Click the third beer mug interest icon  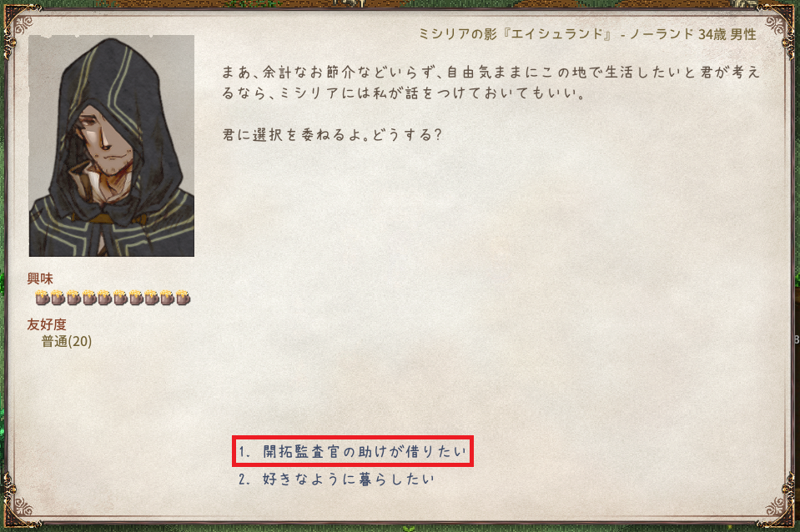(x=73, y=297)
